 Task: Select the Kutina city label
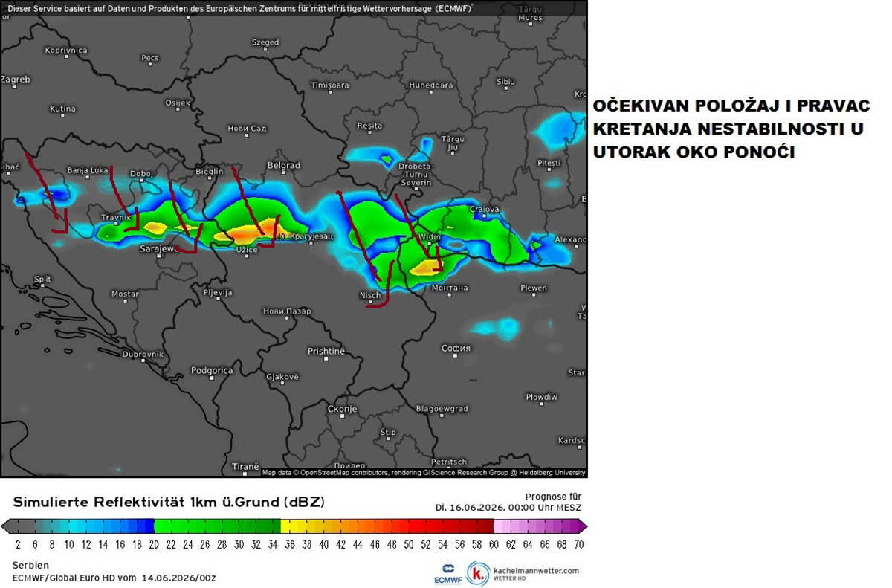click(62, 109)
